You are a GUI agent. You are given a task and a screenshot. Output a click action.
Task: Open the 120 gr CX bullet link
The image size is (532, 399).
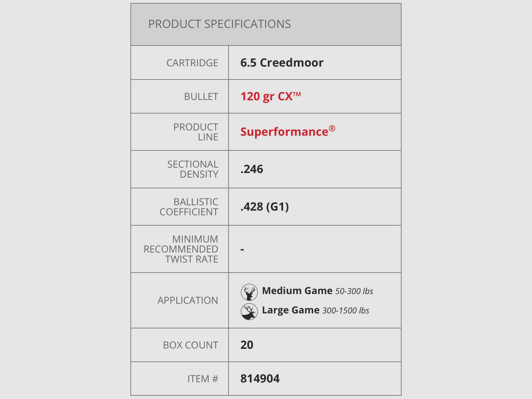point(270,97)
